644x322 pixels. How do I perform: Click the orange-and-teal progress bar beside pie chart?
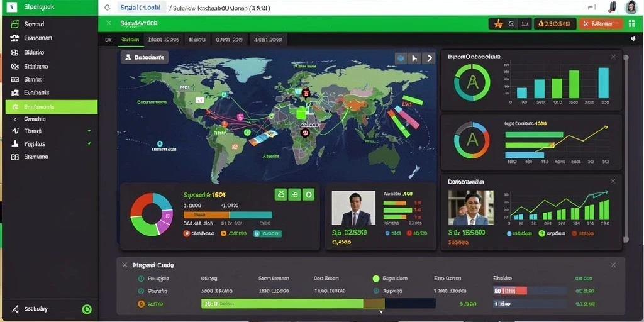[228, 215]
